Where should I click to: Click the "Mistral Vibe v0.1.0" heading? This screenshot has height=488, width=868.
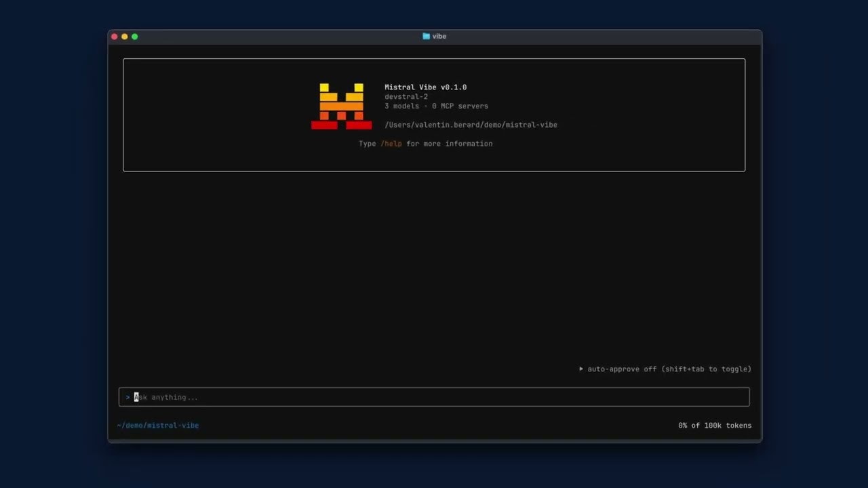click(426, 87)
